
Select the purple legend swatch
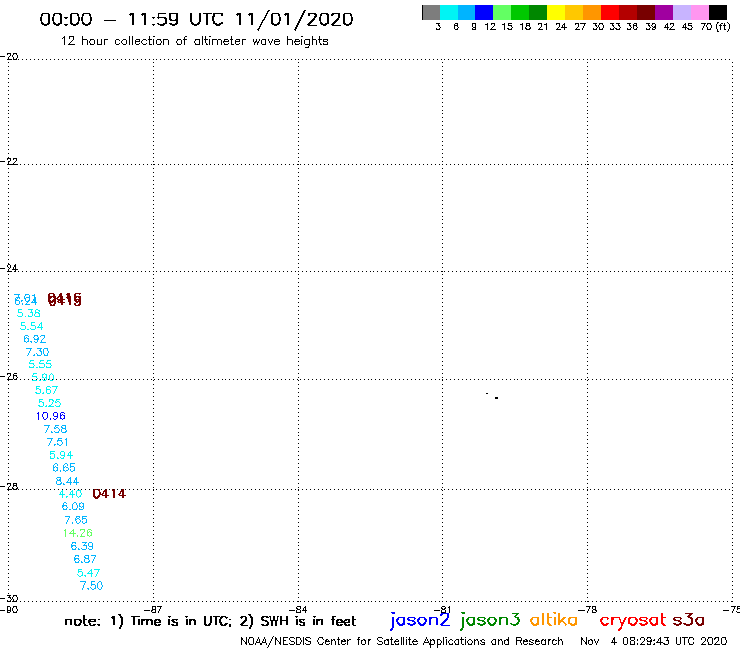664,12
